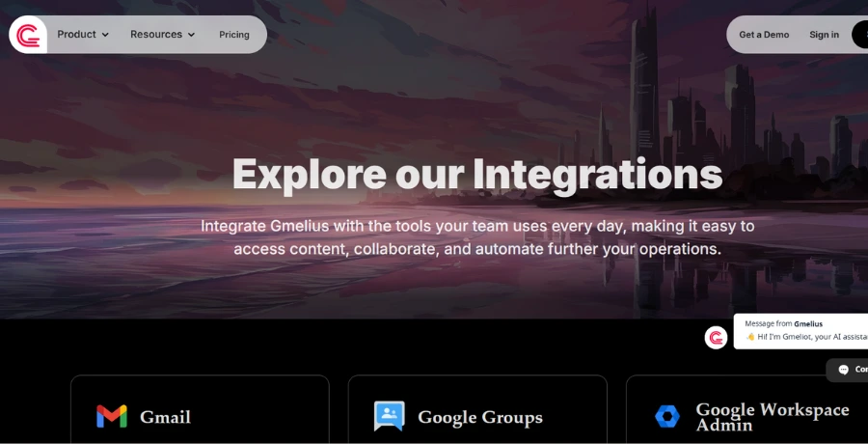Click the Product chevron arrow

click(105, 35)
